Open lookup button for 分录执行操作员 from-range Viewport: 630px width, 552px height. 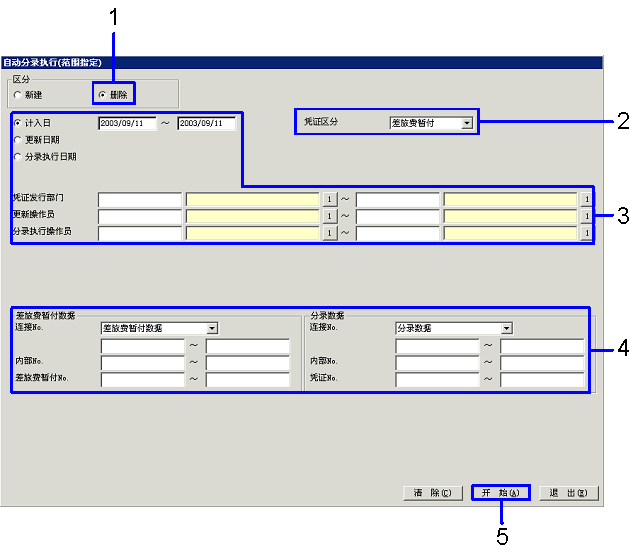click(329, 233)
